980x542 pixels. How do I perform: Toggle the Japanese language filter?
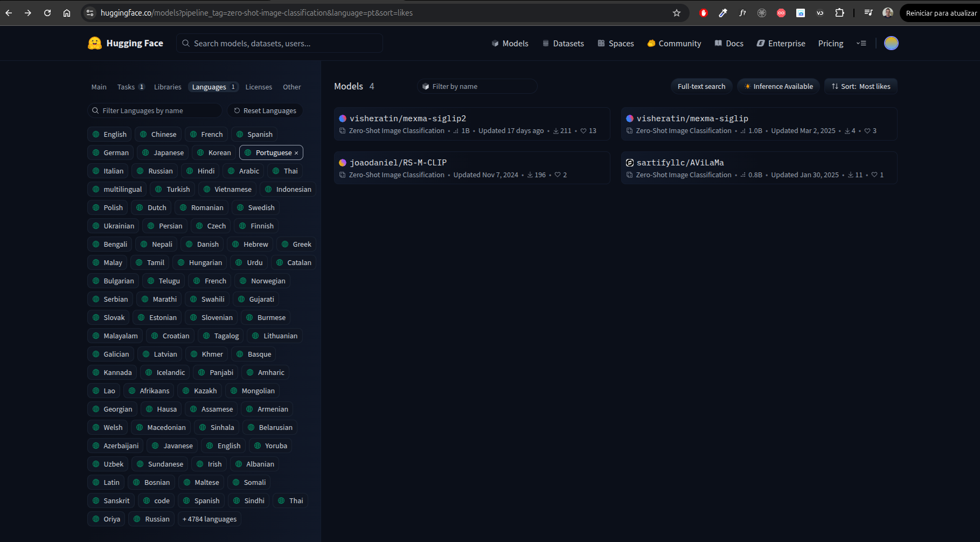pos(163,153)
